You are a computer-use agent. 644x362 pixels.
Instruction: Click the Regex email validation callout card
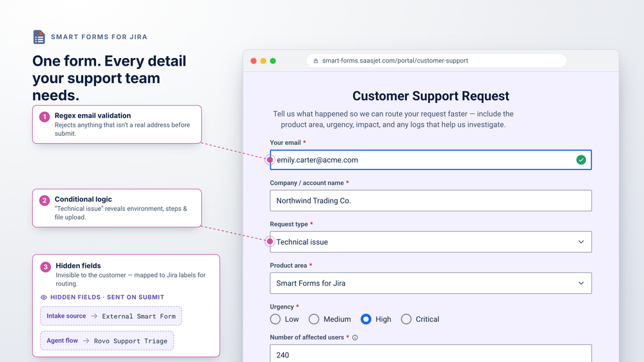coord(117,124)
